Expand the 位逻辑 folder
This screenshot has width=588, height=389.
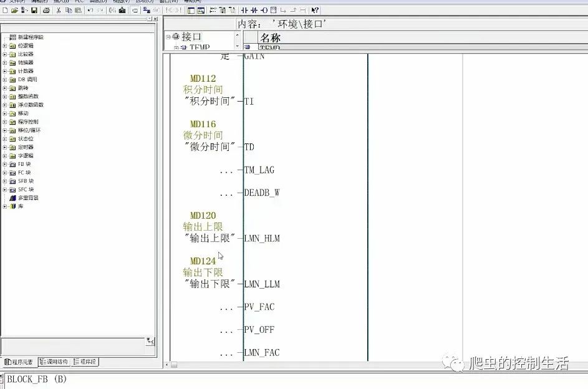(4, 46)
